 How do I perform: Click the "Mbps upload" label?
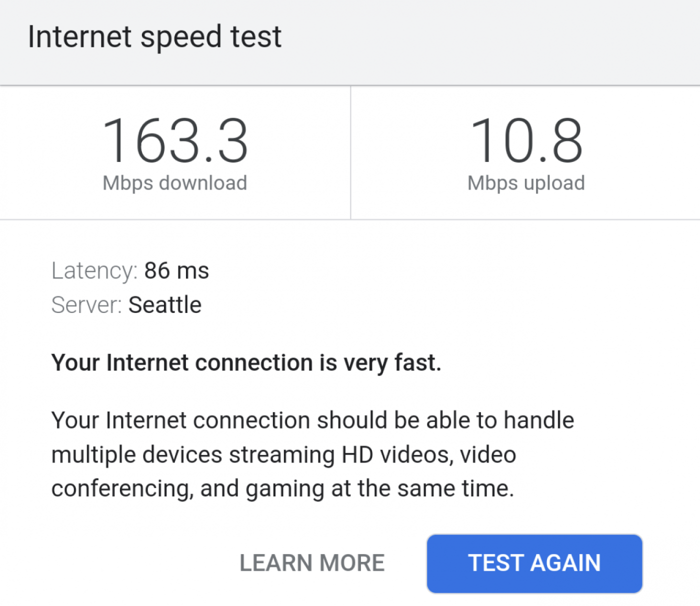tap(526, 183)
